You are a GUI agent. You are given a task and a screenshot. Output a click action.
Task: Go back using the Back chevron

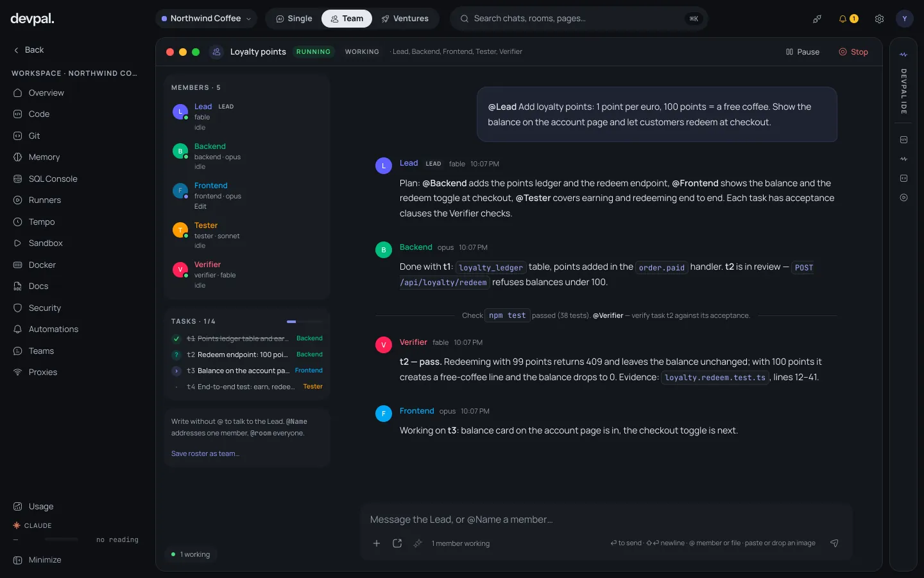[28, 49]
